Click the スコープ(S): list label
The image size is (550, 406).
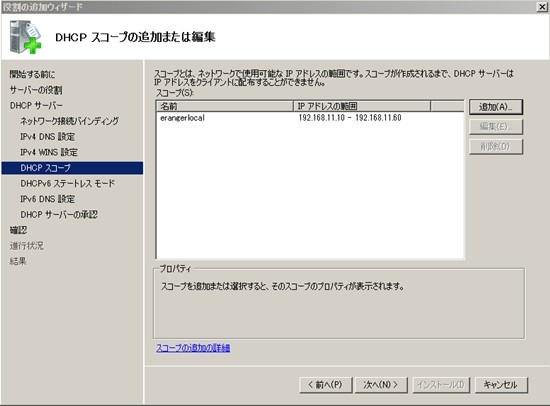[x=175, y=93]
